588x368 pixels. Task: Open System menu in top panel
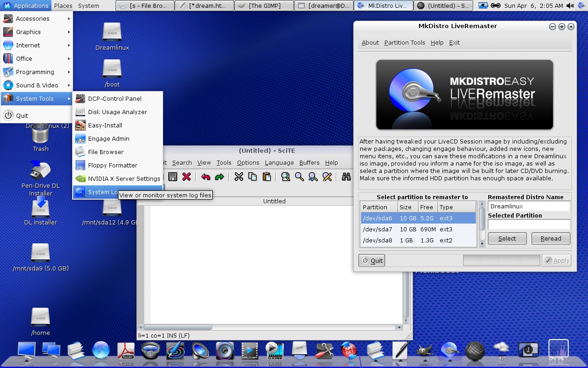[89, 6]
